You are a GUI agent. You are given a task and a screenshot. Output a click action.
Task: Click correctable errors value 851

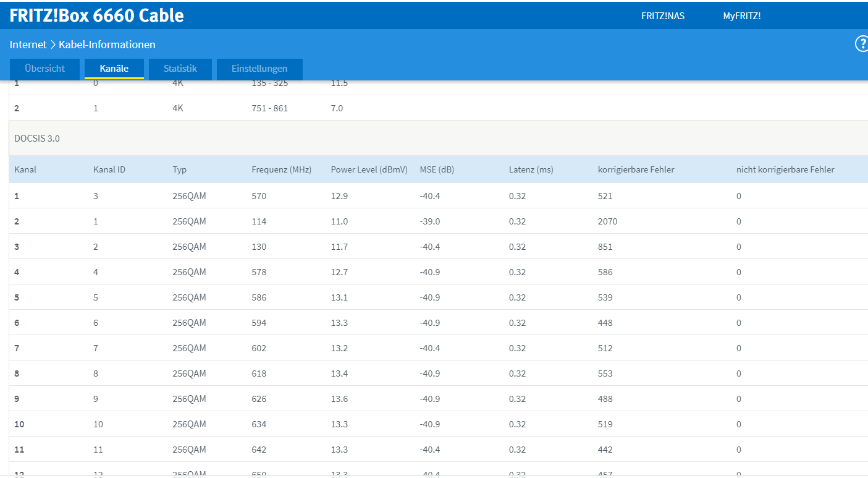click(x=605, y=247)
